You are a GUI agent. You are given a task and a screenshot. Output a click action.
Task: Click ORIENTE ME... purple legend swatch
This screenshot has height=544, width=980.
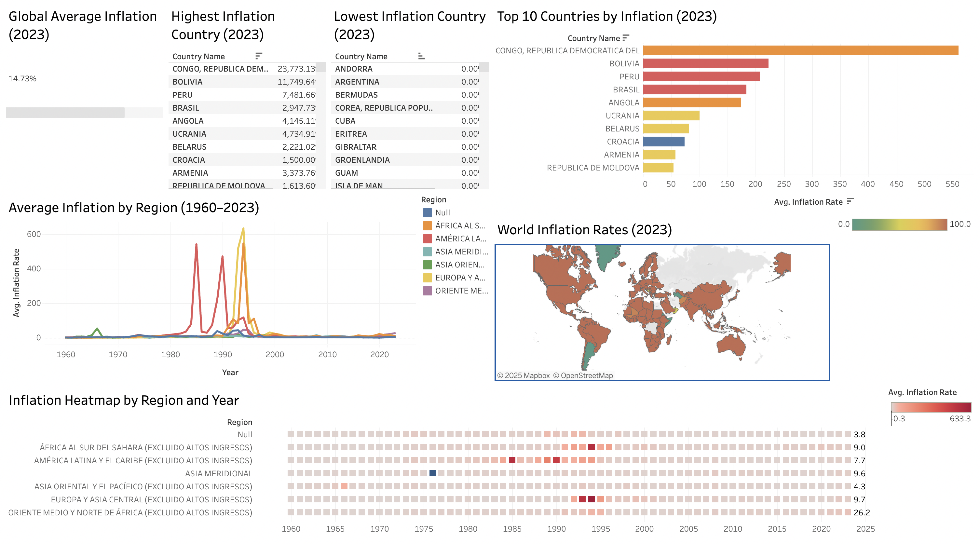click(427, 291)
